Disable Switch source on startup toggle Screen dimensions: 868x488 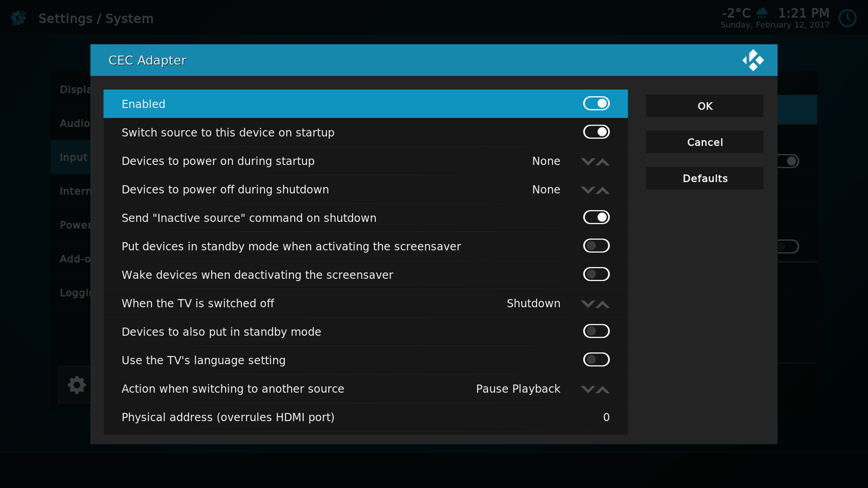coord(596,132)
